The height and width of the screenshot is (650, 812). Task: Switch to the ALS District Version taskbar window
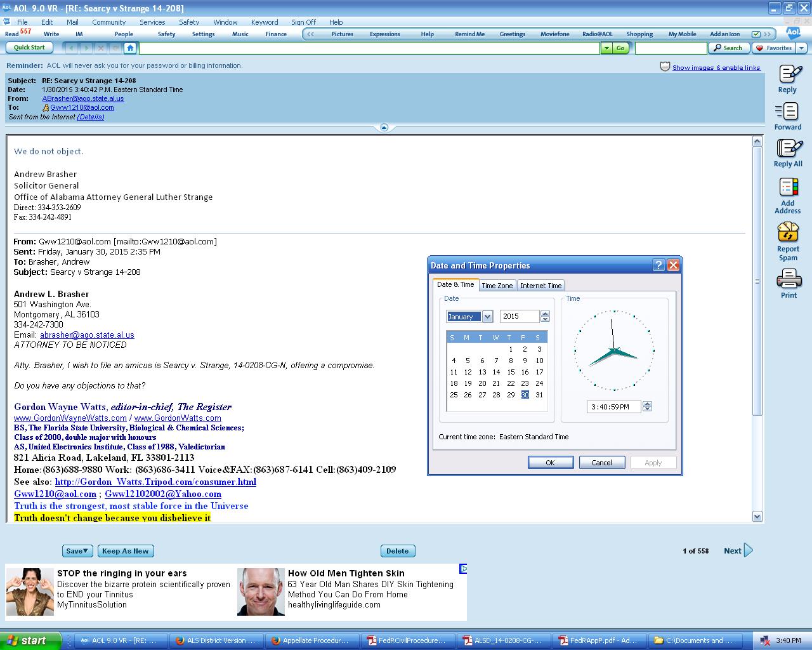[x=217, y=640]
